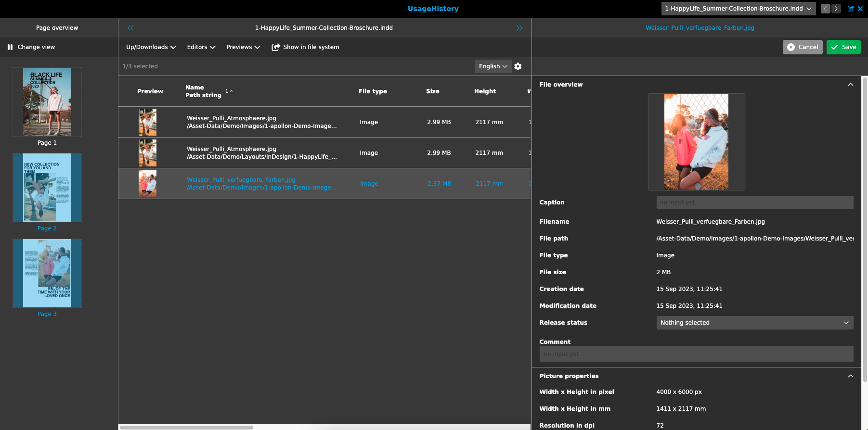Open the file selector dropdown at top

(738, 9)
